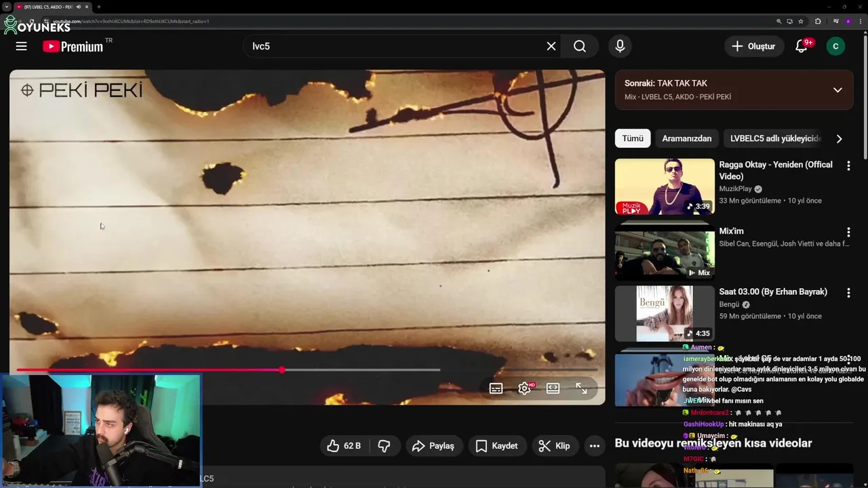Visit the Bengü channel name
868x488 pixels.
click(x=729, y=304)
